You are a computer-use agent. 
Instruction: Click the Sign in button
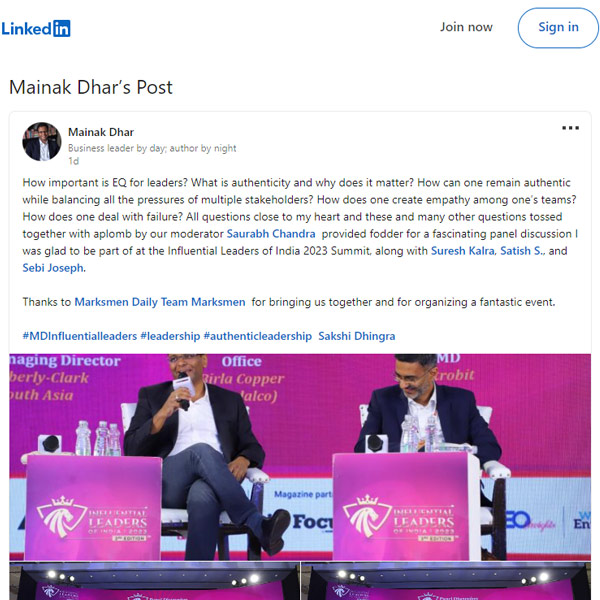[558, 28]
